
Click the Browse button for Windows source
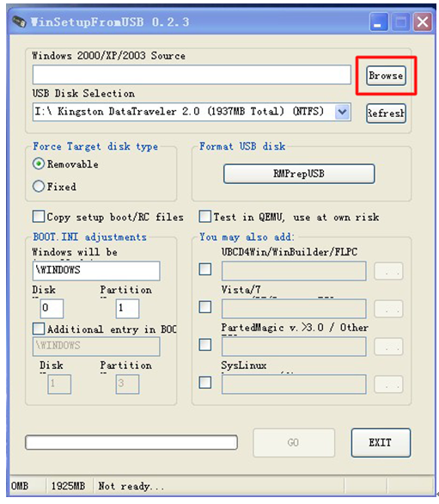(x=386, y=76)
